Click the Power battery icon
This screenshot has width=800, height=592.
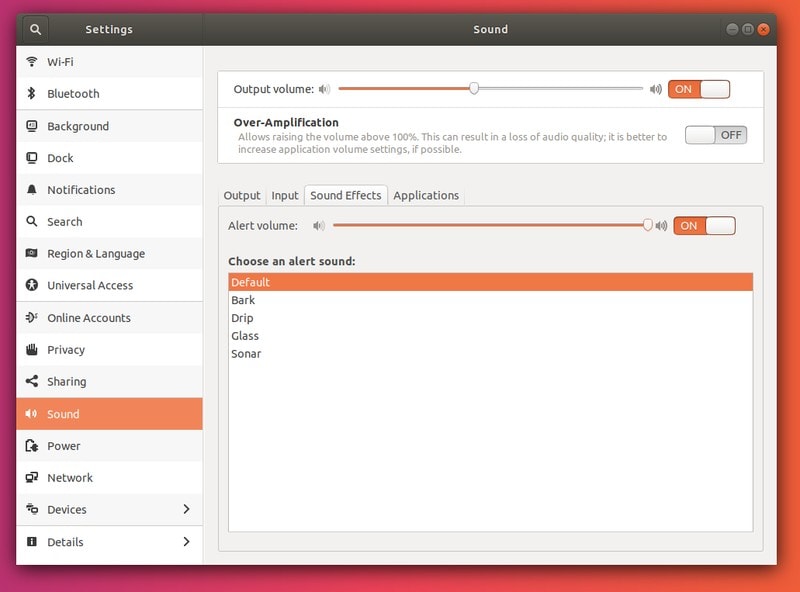(32, 446)
